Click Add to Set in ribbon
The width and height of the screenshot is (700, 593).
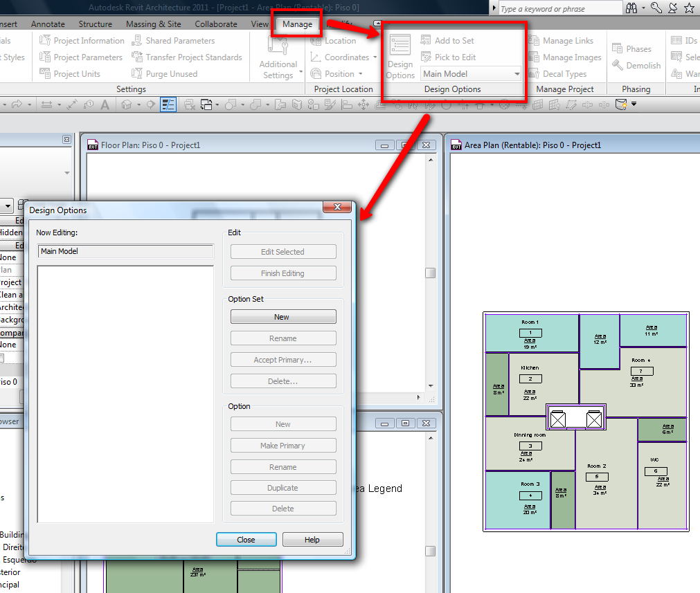(447, 41)
